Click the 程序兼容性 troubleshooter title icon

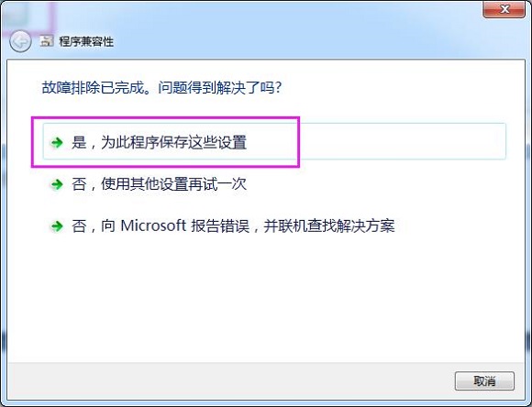click(47, 41)
